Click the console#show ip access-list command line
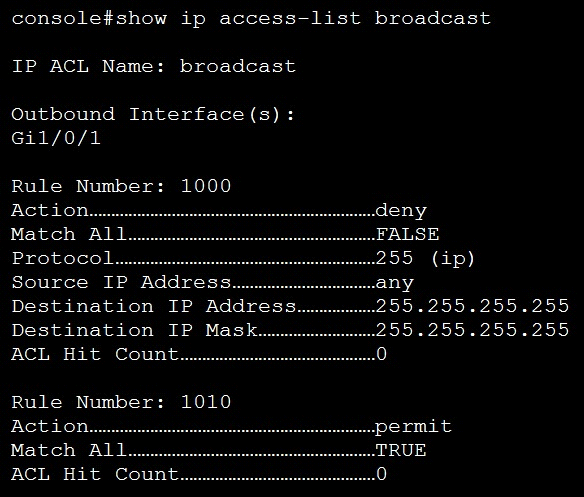Viewport: 584px width, 497px height. [x=251, y=18]
